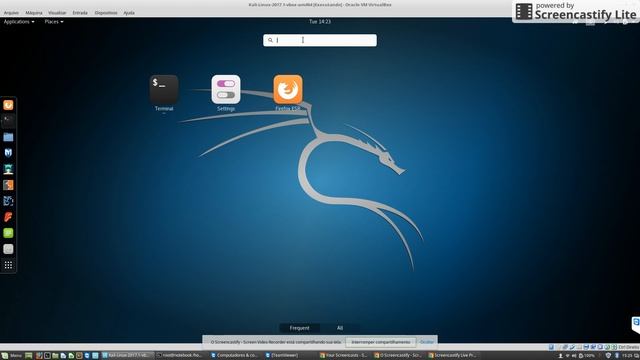The image size is (640, 360).
Task: Open the VirtualBox Visualizar menu
Action: click(57, 13)
